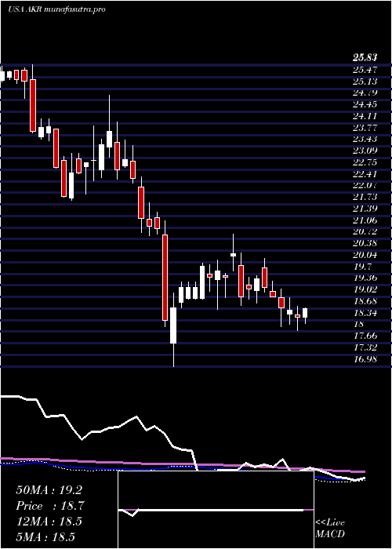392x549 pixels.
Task: Click the 18.34 price axis label
Action: point(365,313)
